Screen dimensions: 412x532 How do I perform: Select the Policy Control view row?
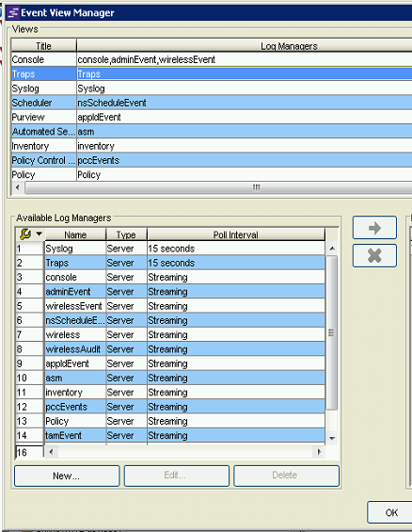[212, 160]
